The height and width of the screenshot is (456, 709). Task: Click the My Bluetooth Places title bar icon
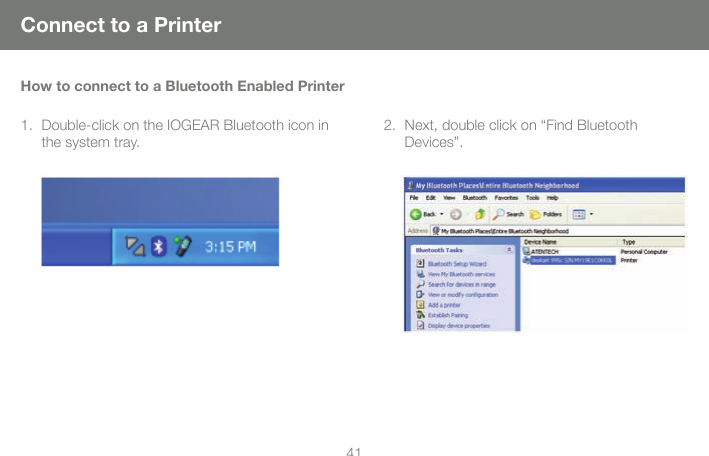pyautogui.click(x=410, y=185)
